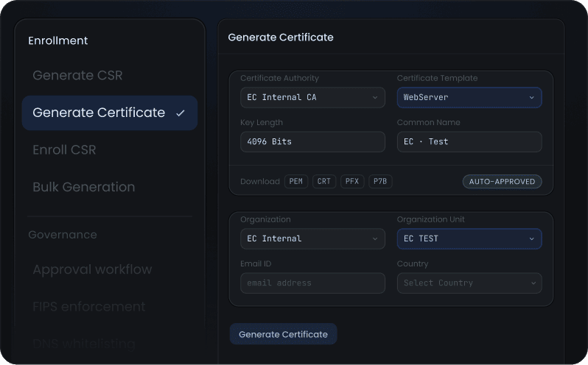Download certificate as PEM
588x365 pixels.
(x=296, y=181)
